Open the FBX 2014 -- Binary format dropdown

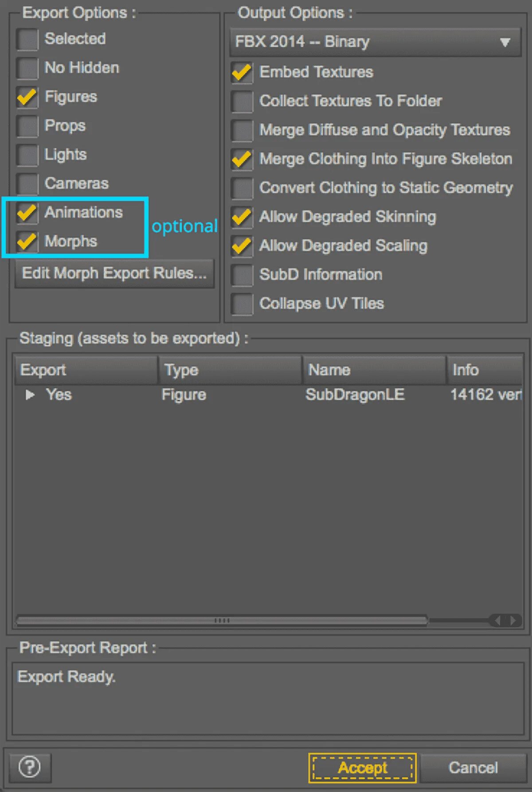click(375, 42)
